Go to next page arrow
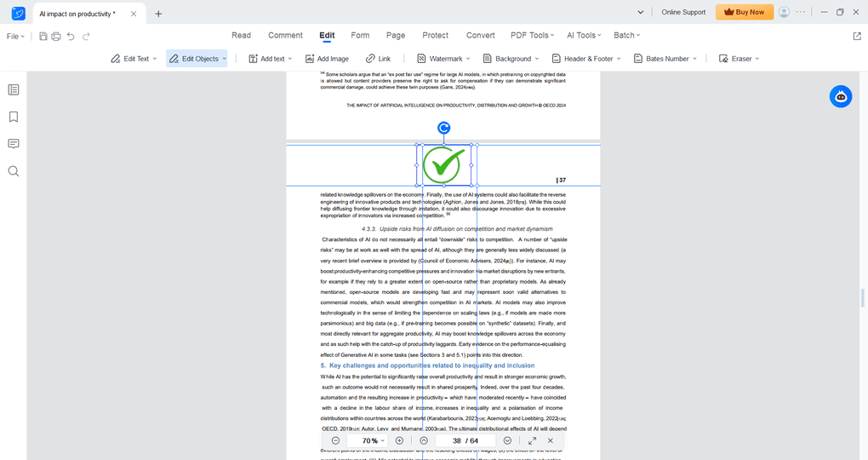This screenshot has height=460, width=868. tap(507, 440)
